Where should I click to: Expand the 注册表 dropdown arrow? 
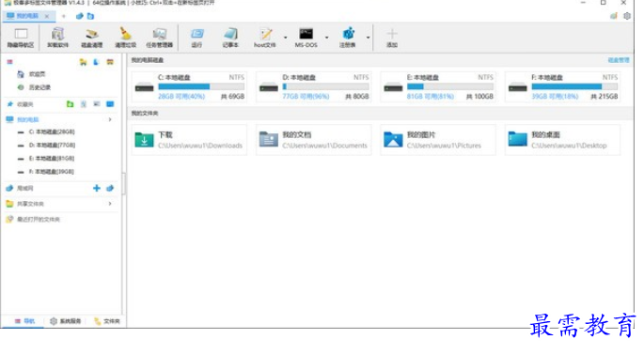(368, 38)
